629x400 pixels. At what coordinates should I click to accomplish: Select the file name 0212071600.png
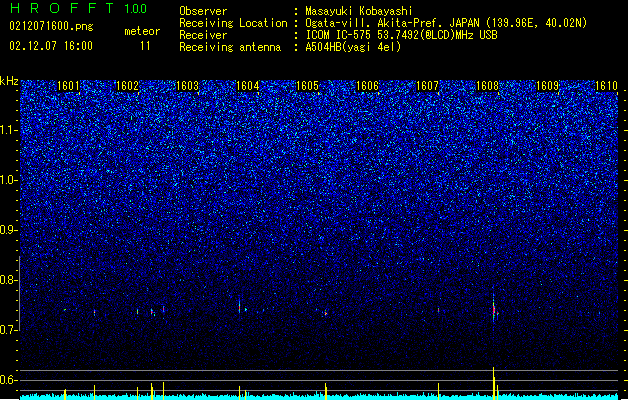coord(51,26)
